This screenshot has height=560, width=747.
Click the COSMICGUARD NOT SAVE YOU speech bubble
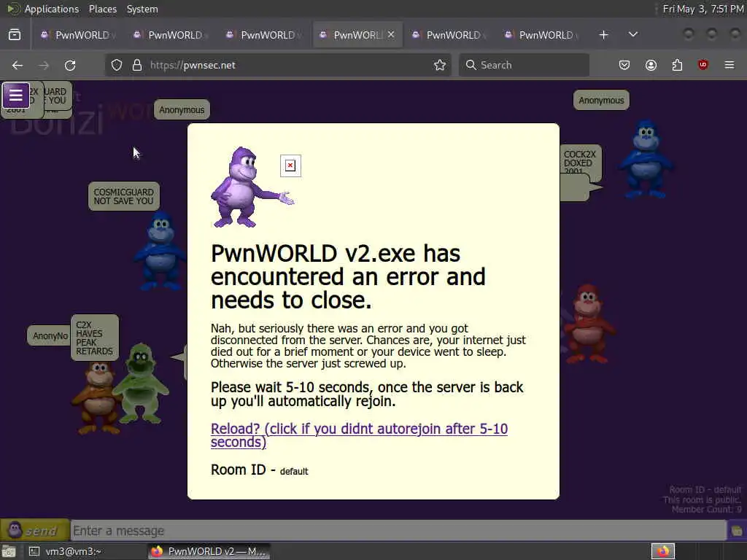coord(124,196)
